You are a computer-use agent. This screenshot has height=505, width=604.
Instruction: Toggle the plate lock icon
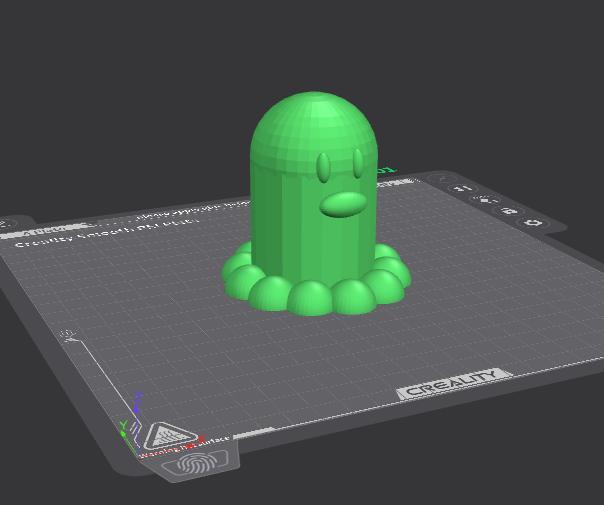point(510,211)
